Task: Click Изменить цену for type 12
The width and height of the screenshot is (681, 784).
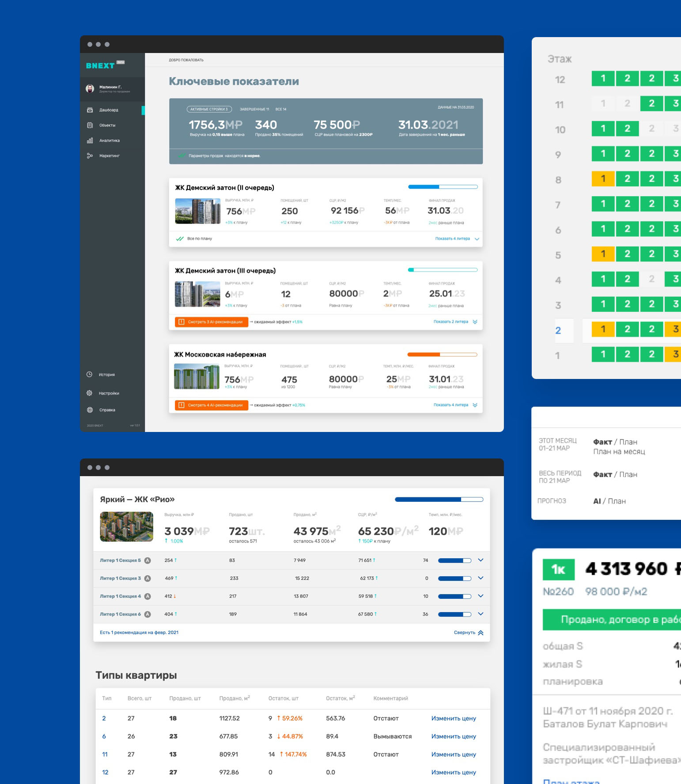Action: pos(454,773)
